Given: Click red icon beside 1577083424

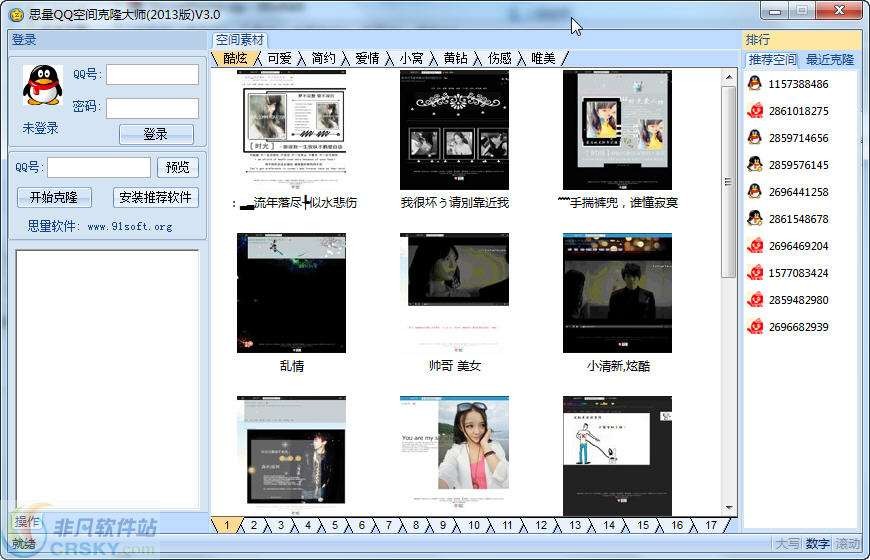Looking at the screenshot, I should pos(755,273).
